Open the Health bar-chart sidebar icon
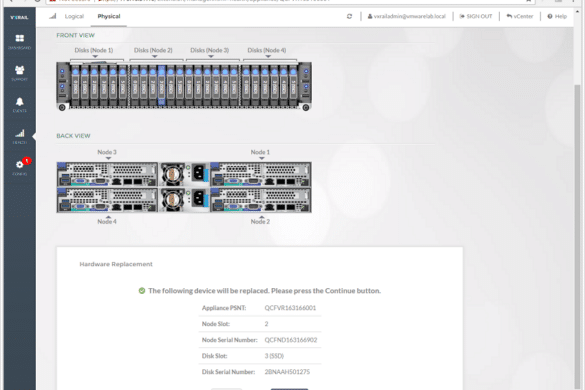 coord(19,136)
